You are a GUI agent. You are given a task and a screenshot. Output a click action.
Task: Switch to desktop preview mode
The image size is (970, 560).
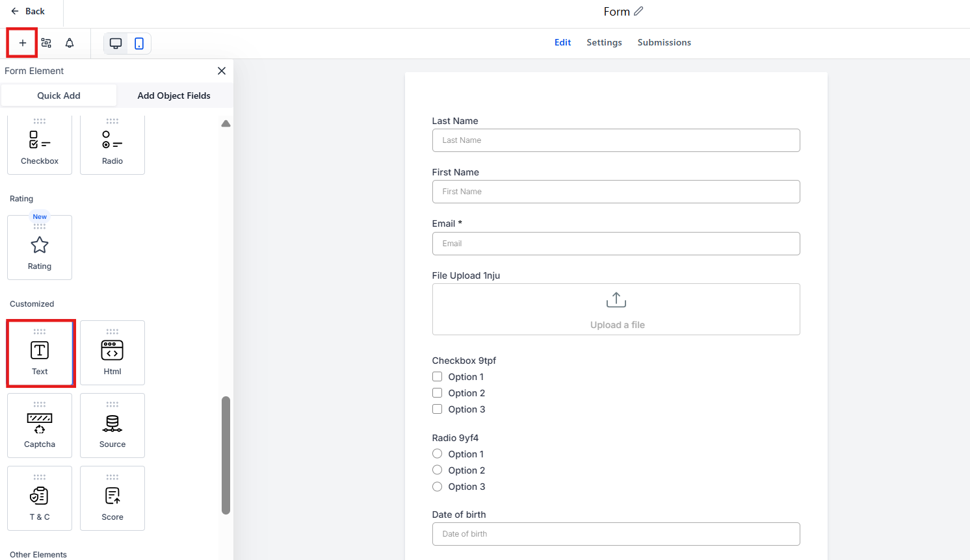(x=116, y=44)
